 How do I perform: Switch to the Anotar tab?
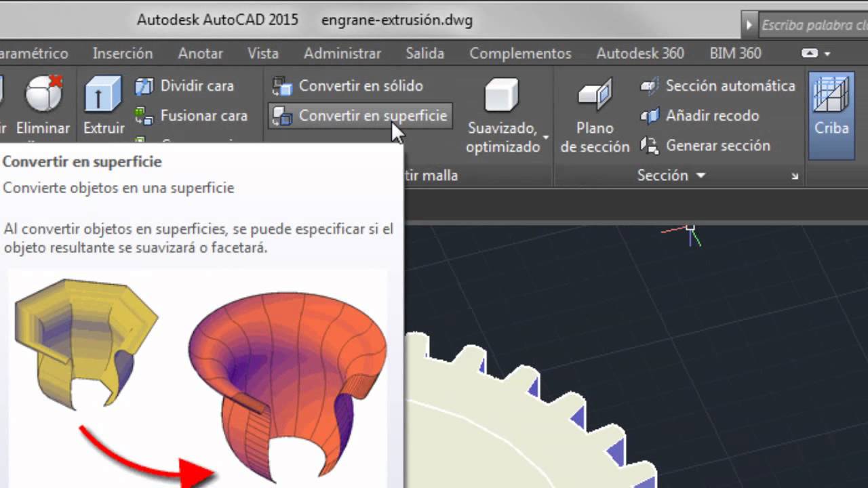click(x=201, y=53)
